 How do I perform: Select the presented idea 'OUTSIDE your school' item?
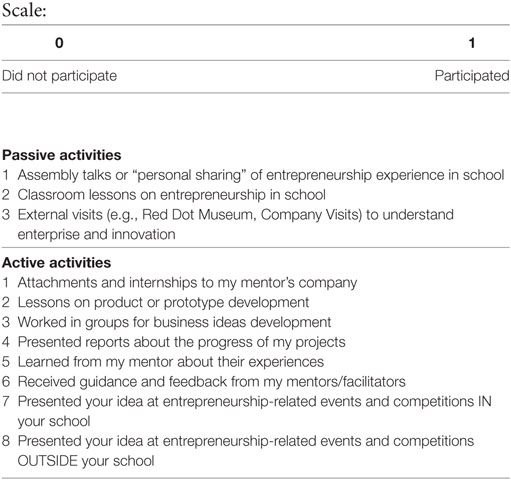pos(238,451)
